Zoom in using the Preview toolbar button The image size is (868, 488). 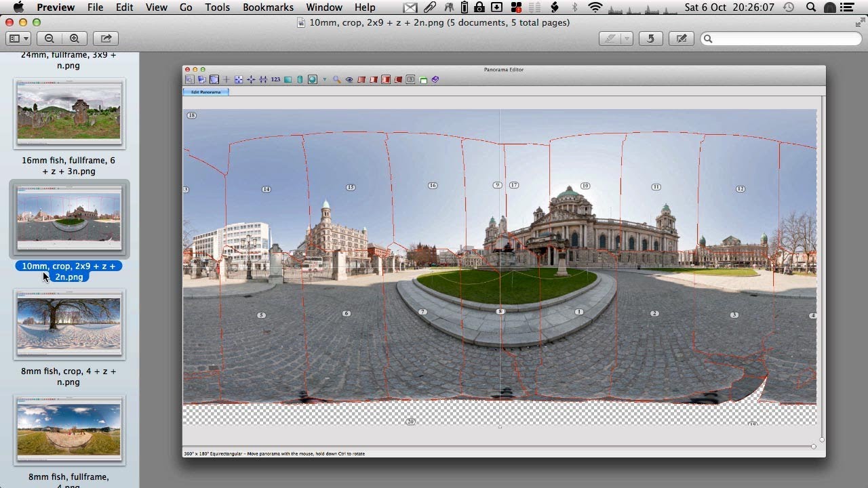click(x=74, y=39)
